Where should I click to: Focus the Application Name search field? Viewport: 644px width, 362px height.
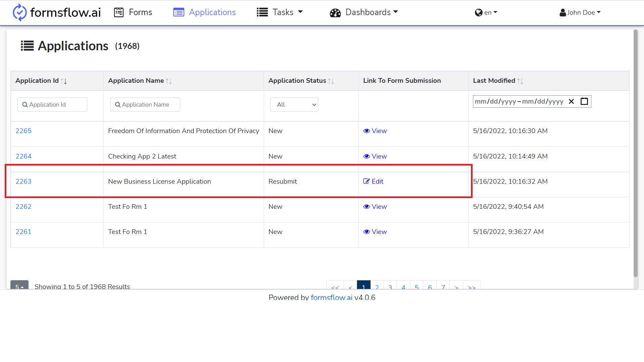(145, 105)
